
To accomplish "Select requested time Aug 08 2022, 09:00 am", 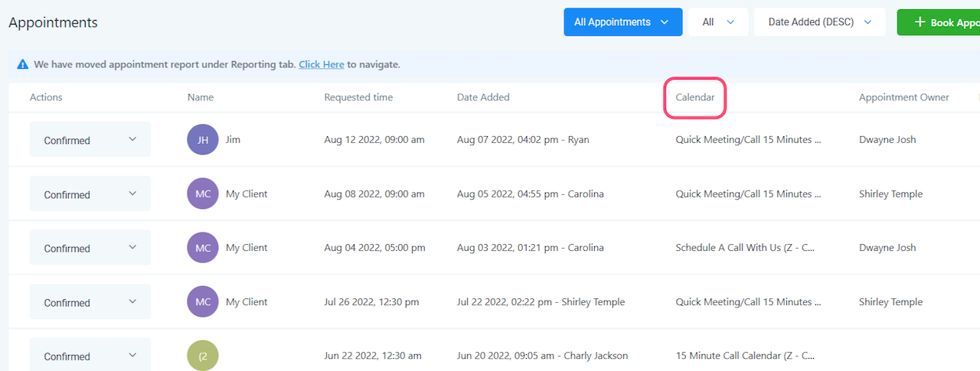I will (x=374, y=194).
